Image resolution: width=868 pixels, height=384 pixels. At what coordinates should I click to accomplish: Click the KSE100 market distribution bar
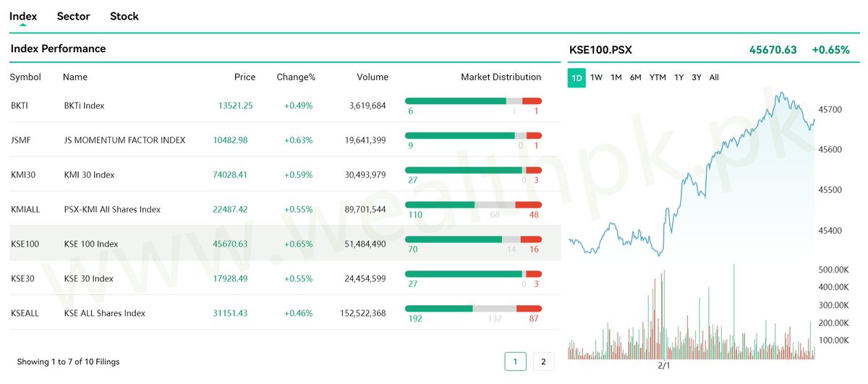(473, 239)
